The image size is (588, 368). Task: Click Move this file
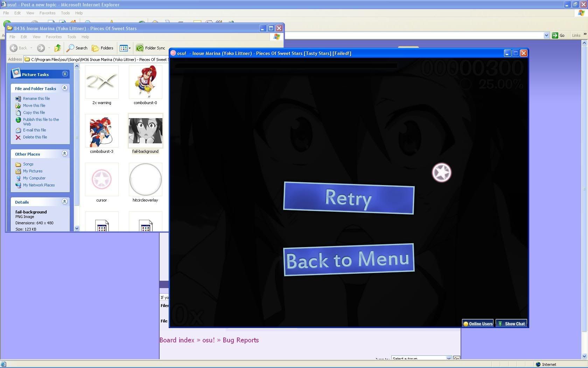pyautogui.click(x=34, y=105)
